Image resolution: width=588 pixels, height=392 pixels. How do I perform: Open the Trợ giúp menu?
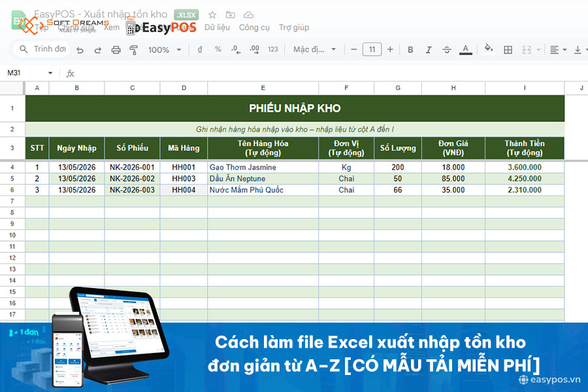(293, 27)
